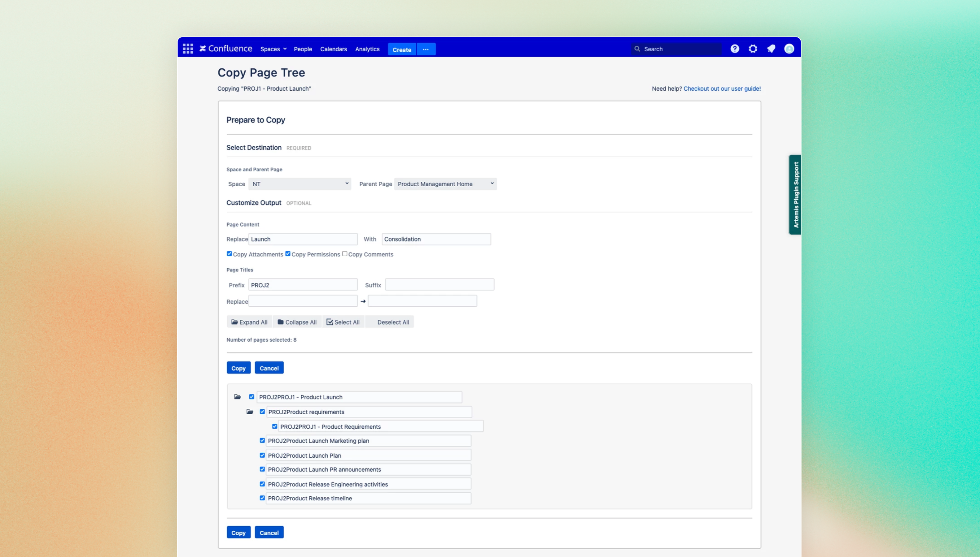Open the settings gear icon

point(753,49)
